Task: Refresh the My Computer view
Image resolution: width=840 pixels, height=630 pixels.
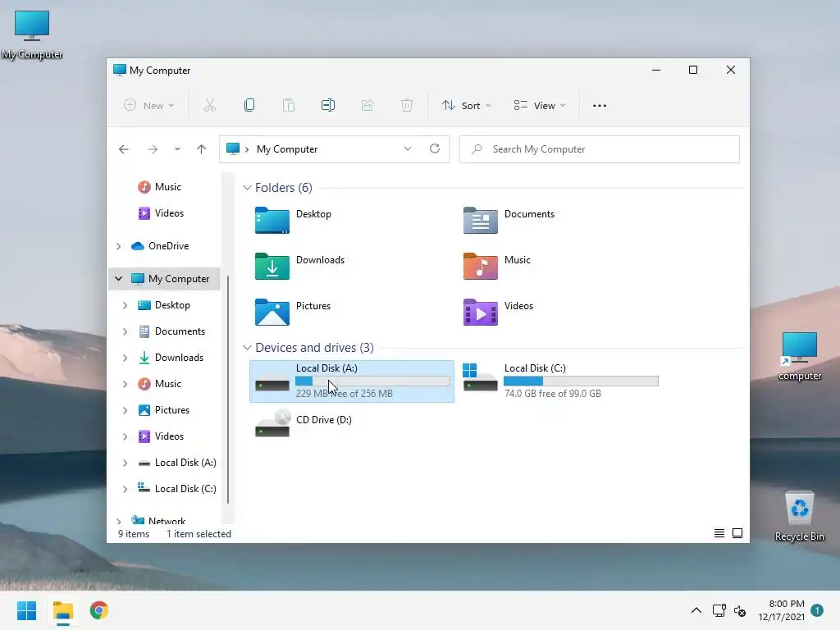Action: [435, 149]
